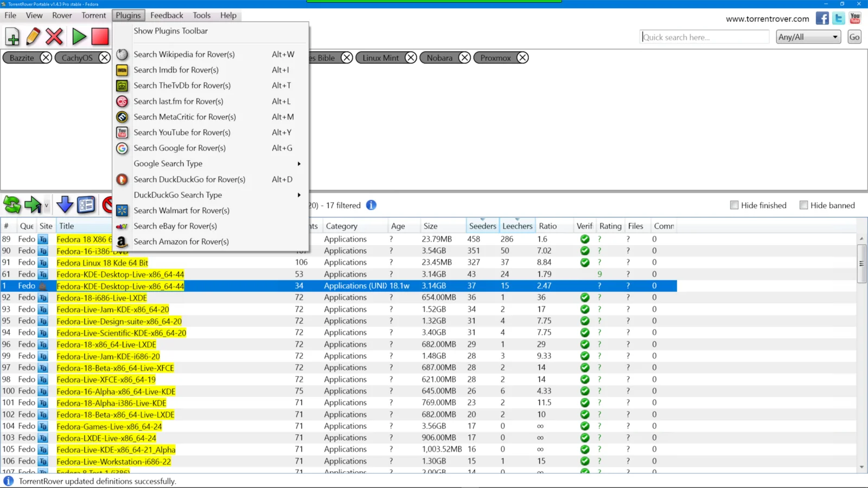Choose Search eBay for Rover(s)
The width and height of the screenshot is (868, 488).
(x=210, y=226)
